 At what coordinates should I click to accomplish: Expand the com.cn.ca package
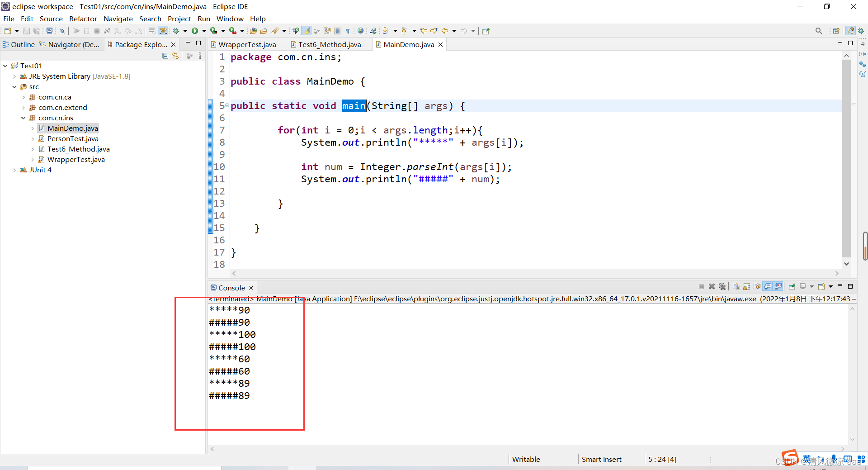point(24,97)
